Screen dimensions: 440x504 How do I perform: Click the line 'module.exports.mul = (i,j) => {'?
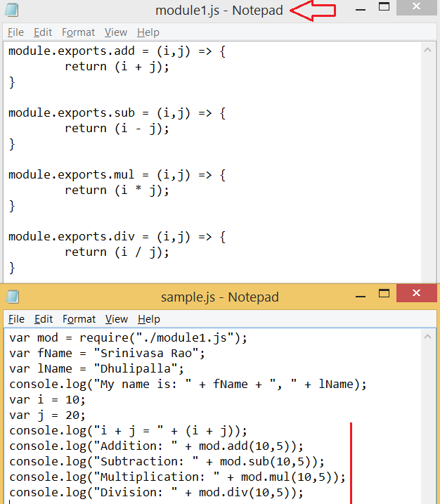[117, 174]
